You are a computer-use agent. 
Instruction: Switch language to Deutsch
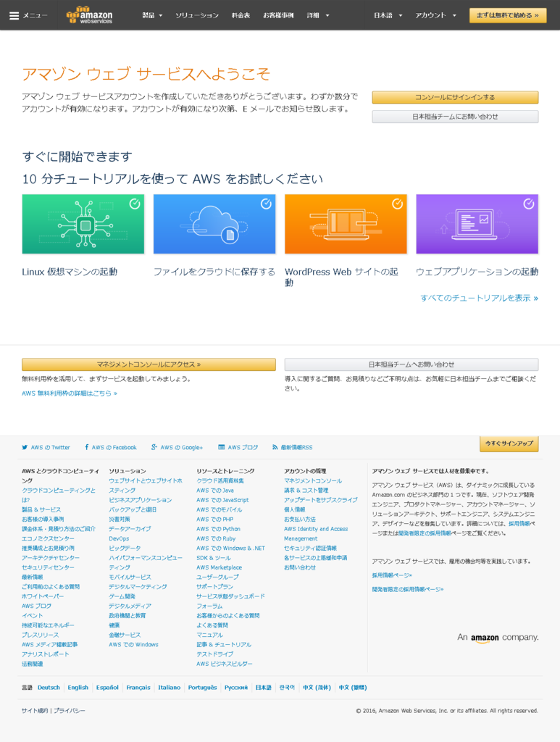tap(49, 688)
